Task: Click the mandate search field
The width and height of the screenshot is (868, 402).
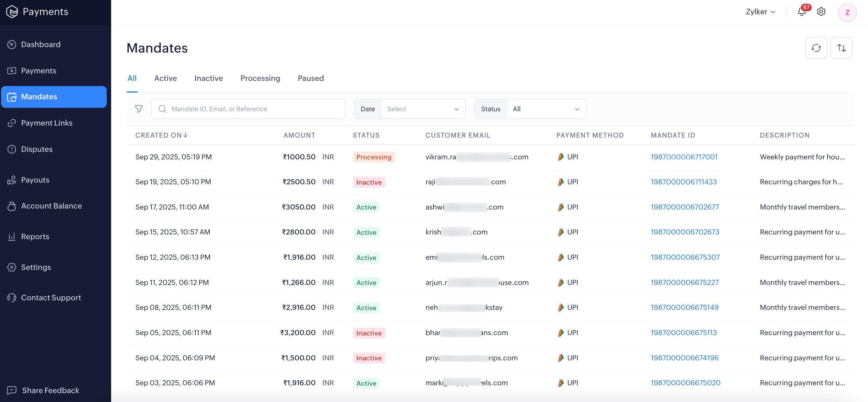Action: [248, 109]
